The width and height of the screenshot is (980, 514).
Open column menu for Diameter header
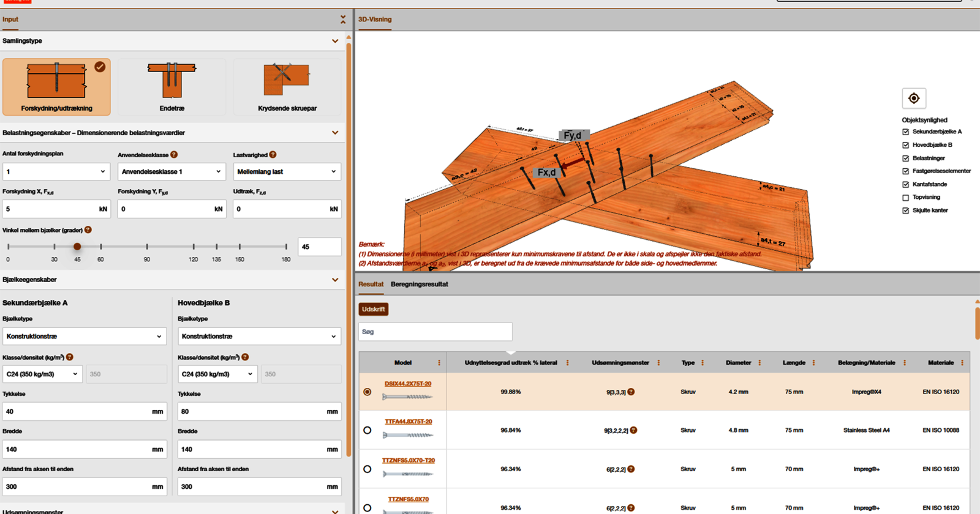click(x=759, y=363)
